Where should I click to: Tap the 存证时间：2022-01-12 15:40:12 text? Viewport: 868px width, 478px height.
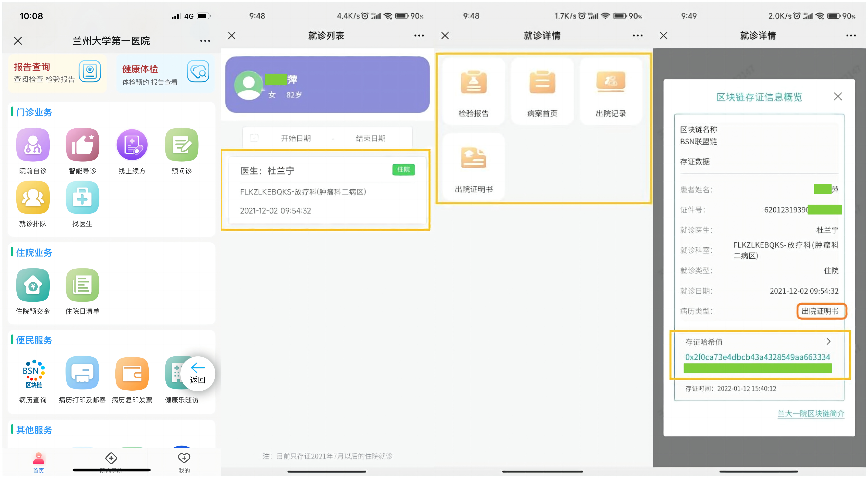(x=731, y=388)
